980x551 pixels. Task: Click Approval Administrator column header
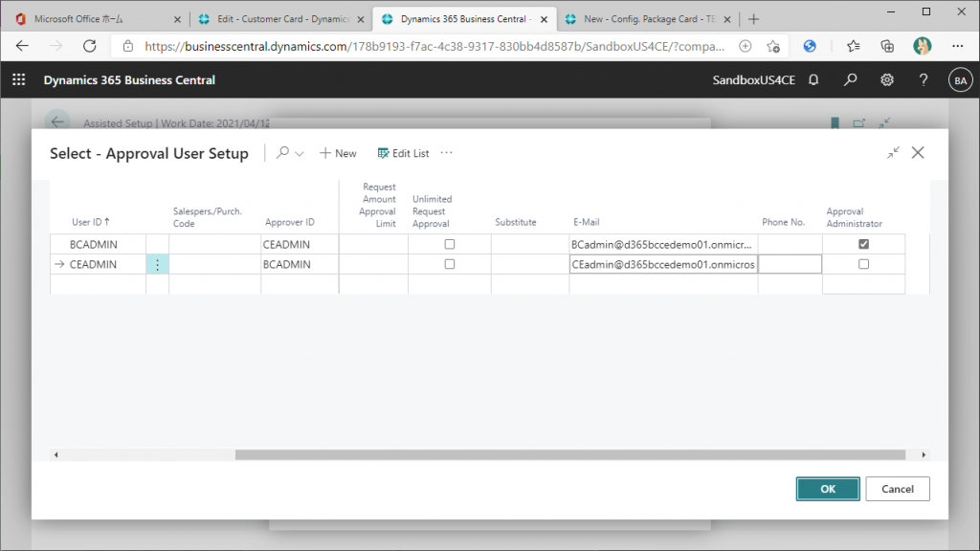pyautogui.click(x=855, y=217)
